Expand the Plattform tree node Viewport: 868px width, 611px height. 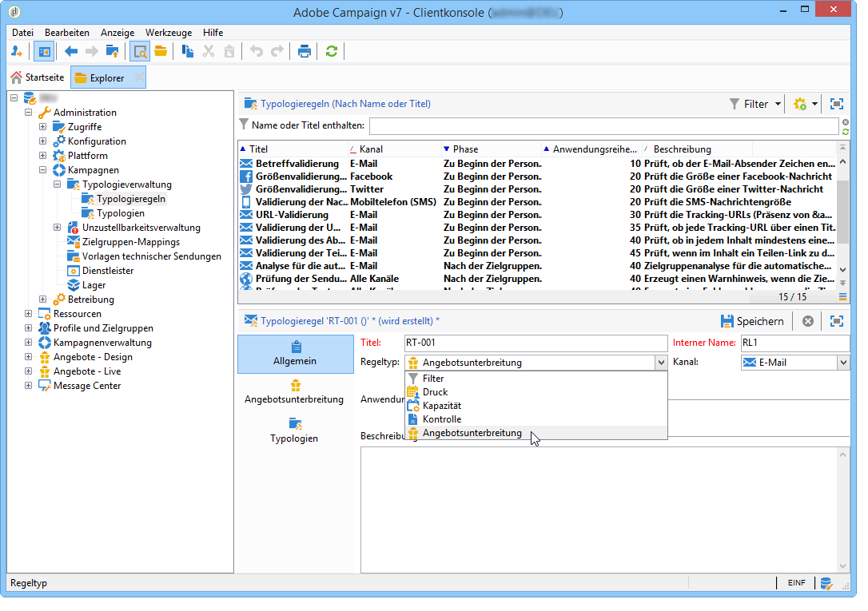pyautogui.click(x=42, y=156)
